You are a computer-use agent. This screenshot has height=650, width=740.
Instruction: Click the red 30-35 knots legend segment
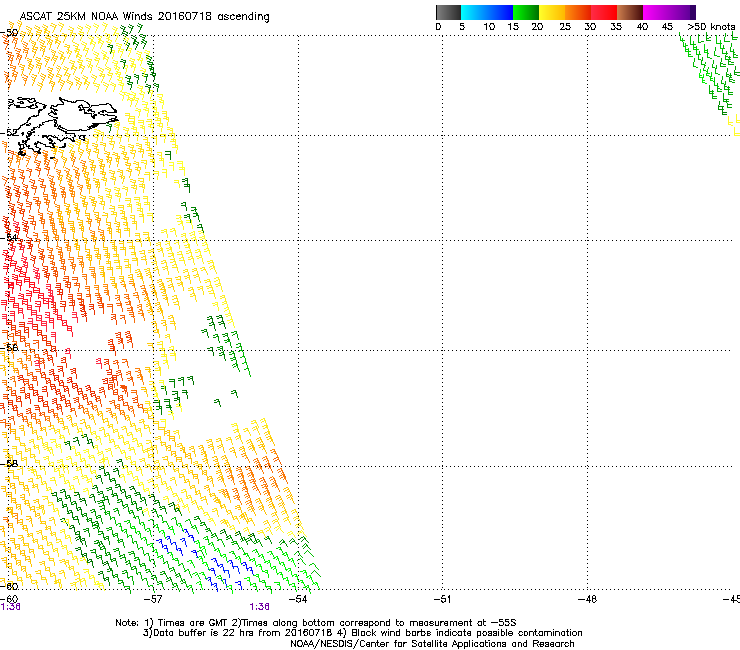(x=604, y=12)
